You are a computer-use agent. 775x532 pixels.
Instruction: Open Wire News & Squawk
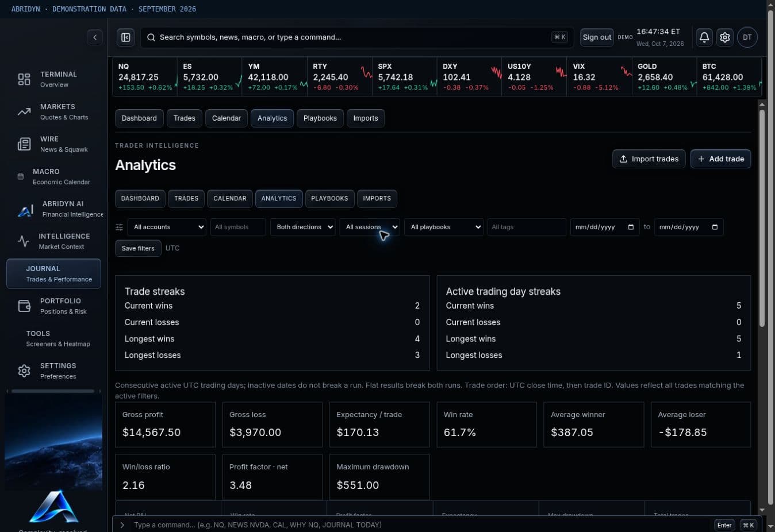tap(53, 144)
